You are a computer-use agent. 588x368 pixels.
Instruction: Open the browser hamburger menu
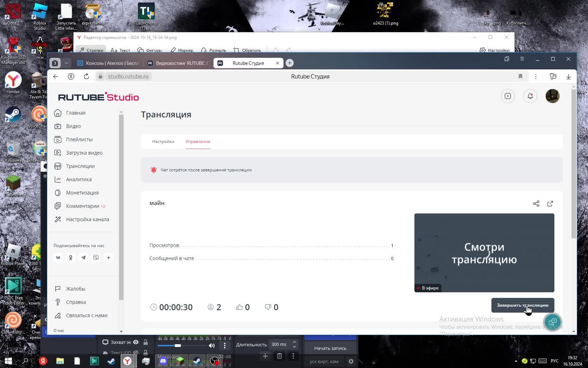click(x=522, y=59)
